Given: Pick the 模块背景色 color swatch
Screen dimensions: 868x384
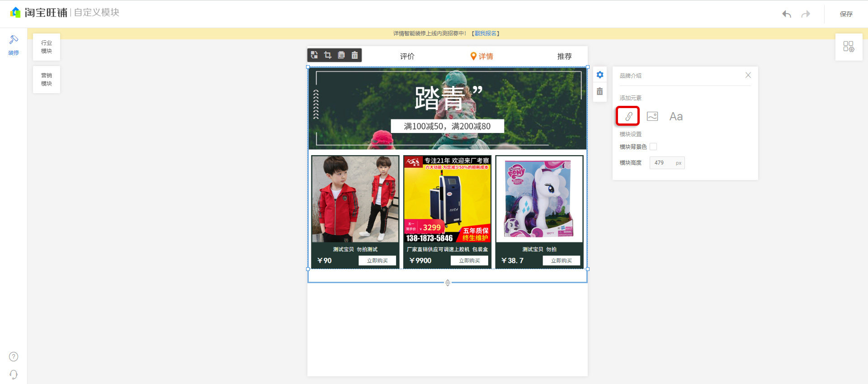Looking at the screenshot, I should [653, 147].
